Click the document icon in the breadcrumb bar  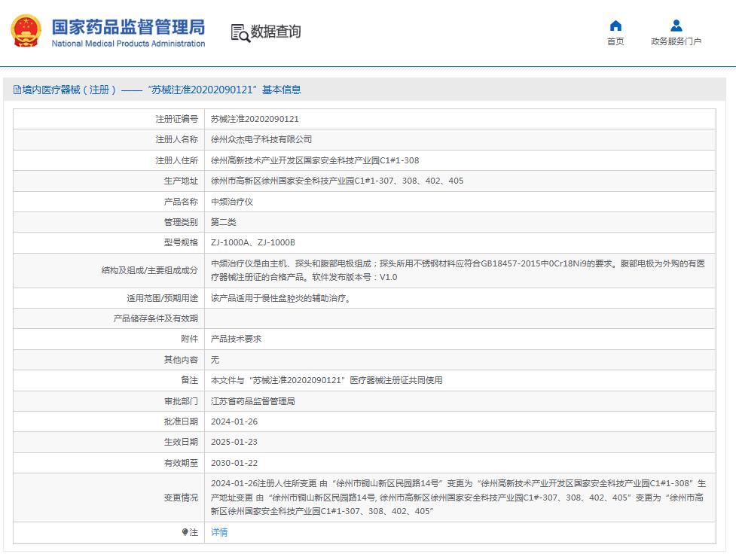tap(17, 90)
